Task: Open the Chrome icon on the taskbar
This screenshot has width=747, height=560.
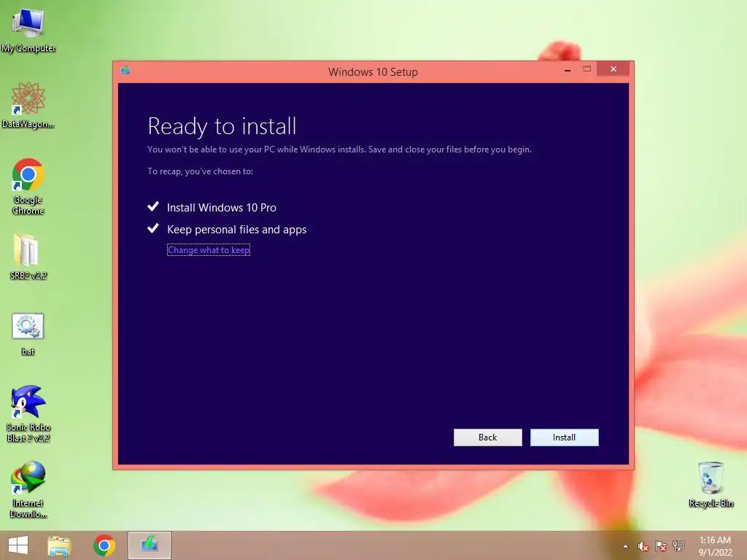Action: click(x=104, y=545)
